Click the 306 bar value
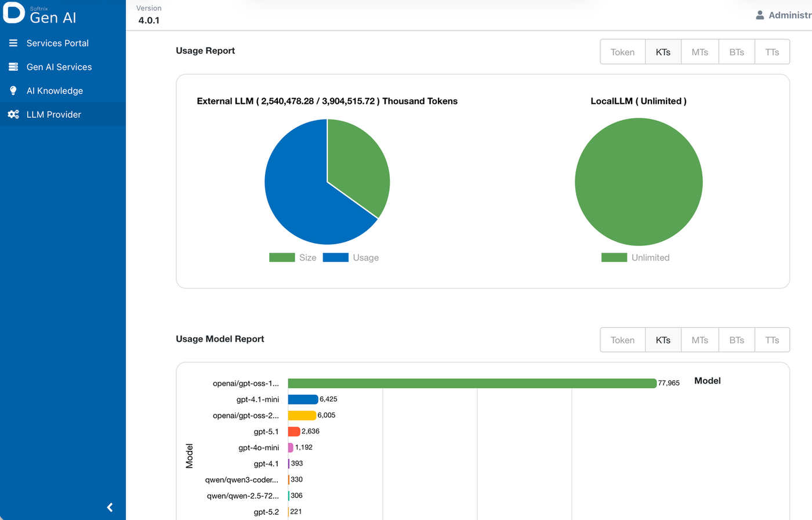The height and width of the screenshot is (520, 812). coord(296,496)
